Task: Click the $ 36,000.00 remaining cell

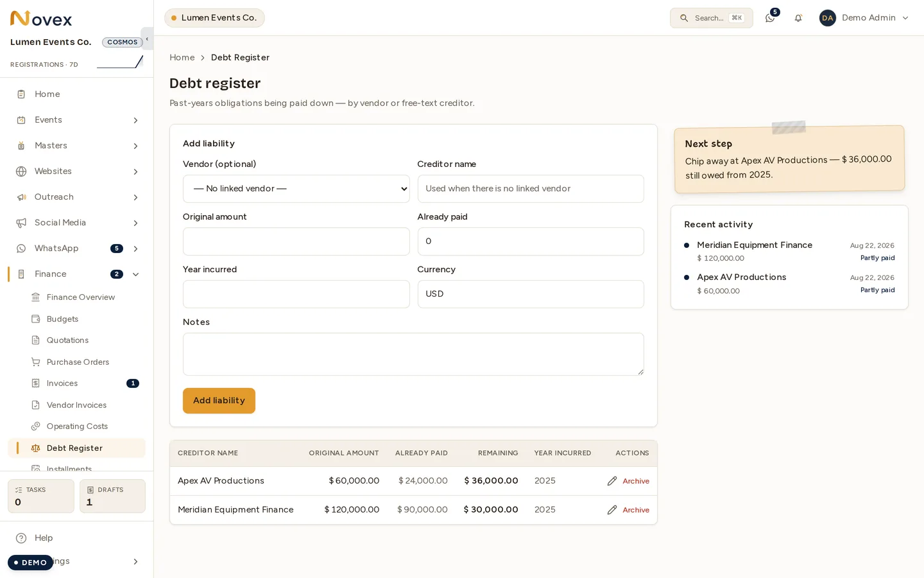Action: 491,481
